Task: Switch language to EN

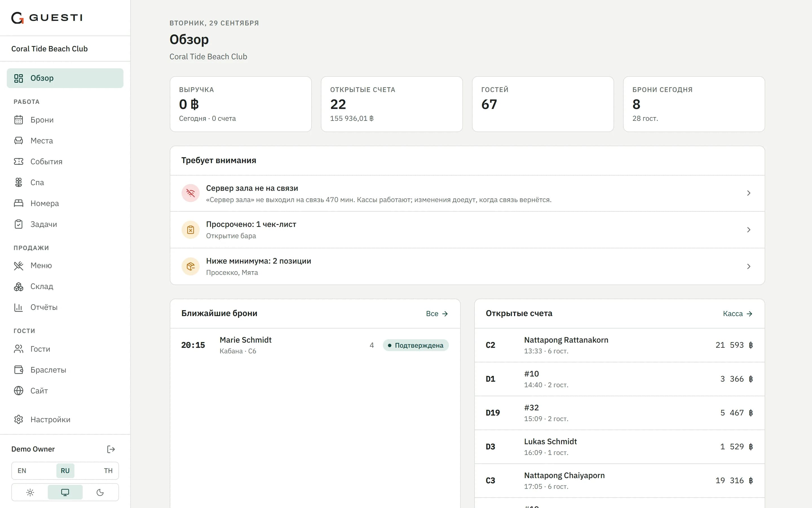Action: pos(22,471)
